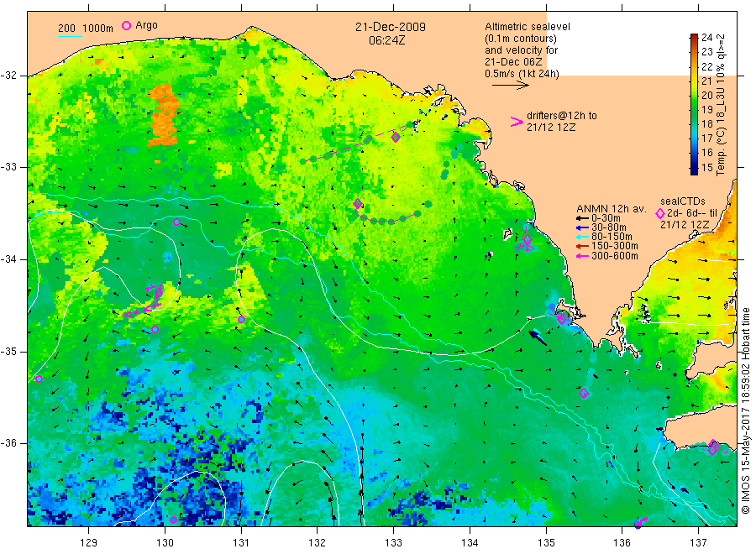Click the IMOS copyright timestamp text

(x=746, y=410)
